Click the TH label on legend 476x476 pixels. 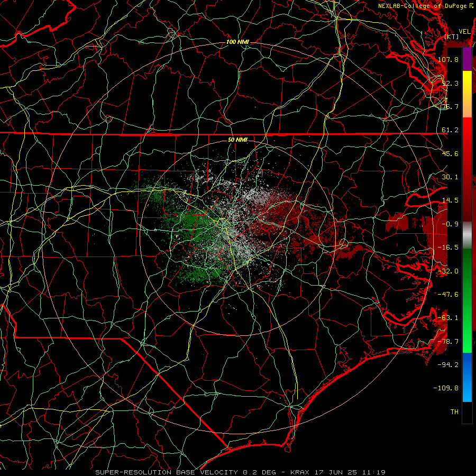[454, 412]
